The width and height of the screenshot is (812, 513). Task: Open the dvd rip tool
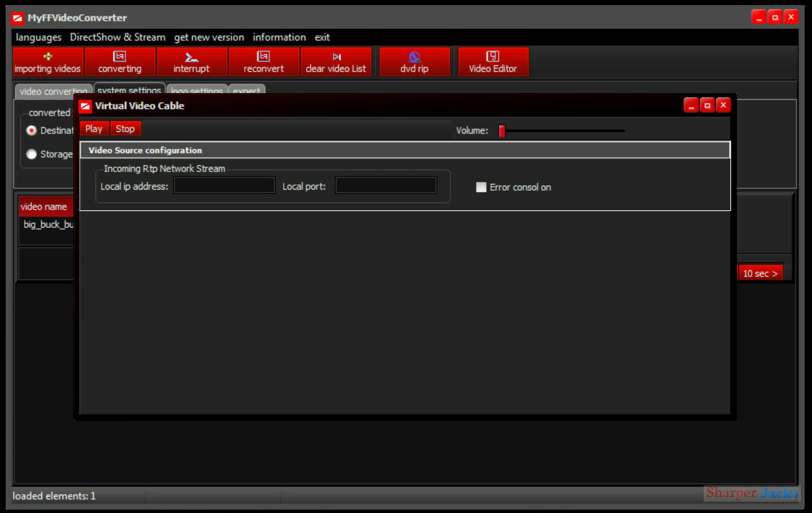click(x=414, y=62)
